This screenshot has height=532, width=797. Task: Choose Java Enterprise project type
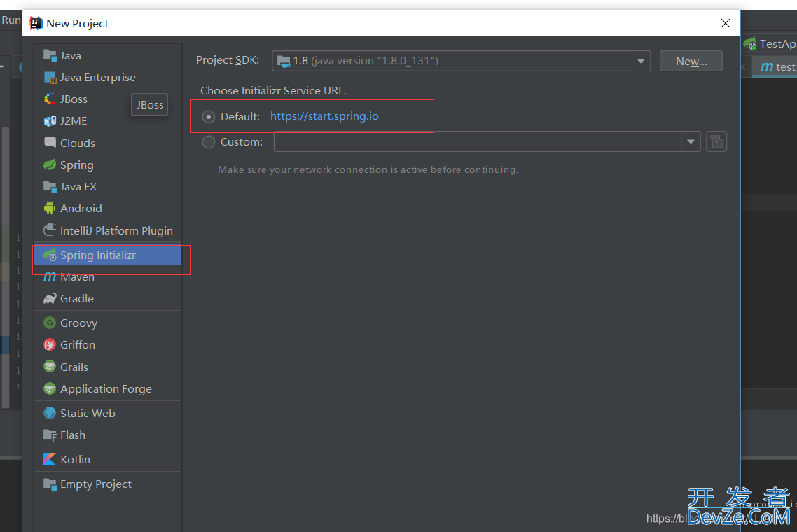[98, 78]
